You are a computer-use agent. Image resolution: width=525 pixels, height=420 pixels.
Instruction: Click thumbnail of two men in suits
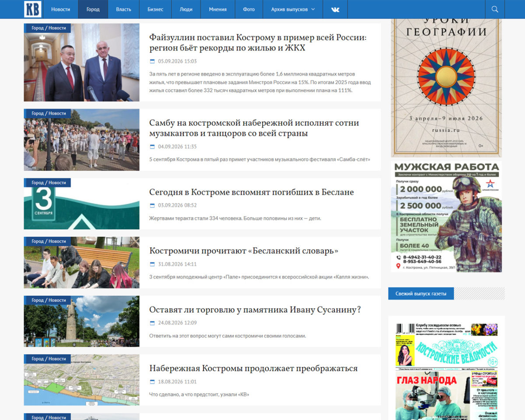click(x=81, y=62)
